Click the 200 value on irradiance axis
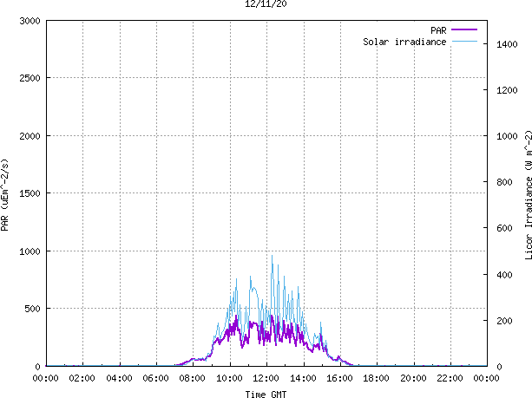 [504, 321]
